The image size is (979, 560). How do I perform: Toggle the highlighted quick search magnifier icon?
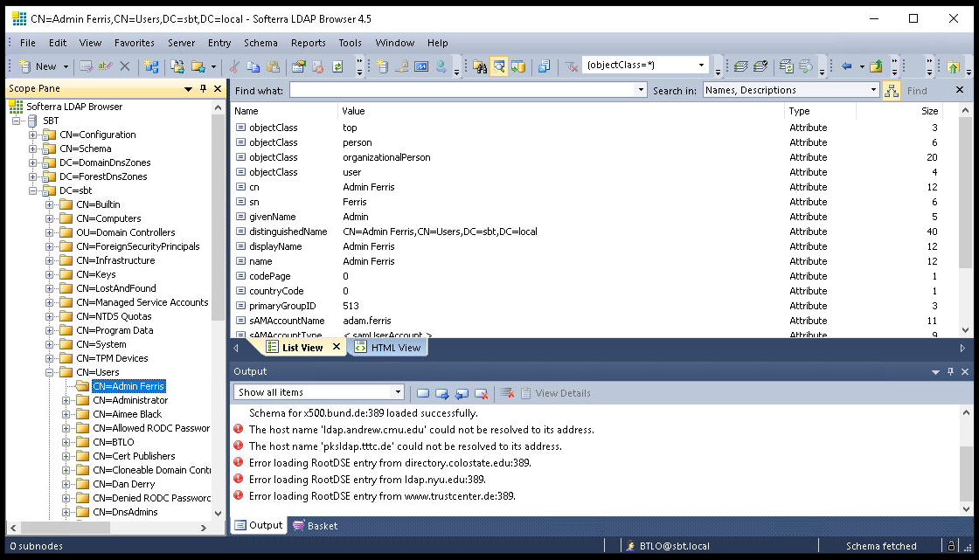tap(499, 66)
